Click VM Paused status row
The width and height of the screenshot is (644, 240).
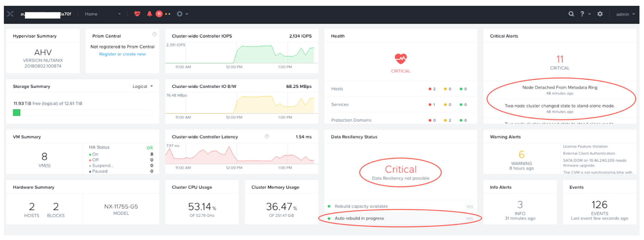tap(121, 171)
